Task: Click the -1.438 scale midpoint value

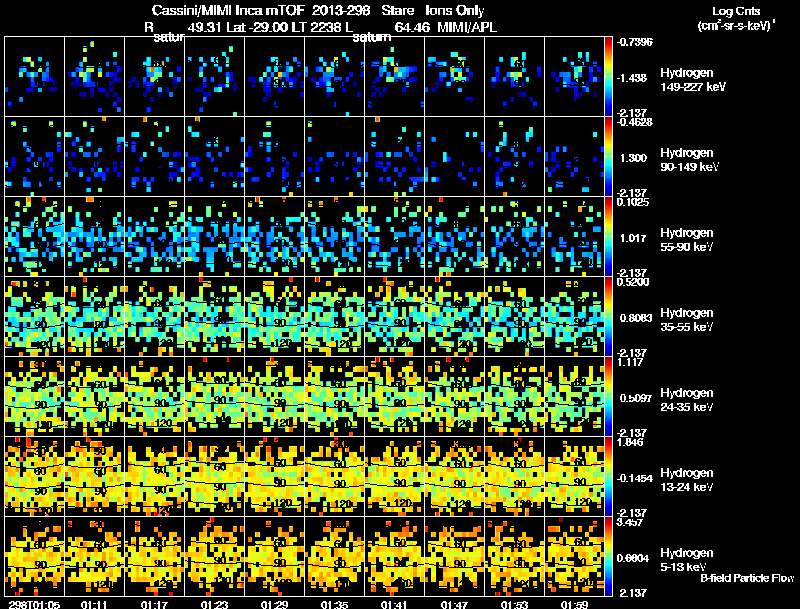Action: click(632, 78)
